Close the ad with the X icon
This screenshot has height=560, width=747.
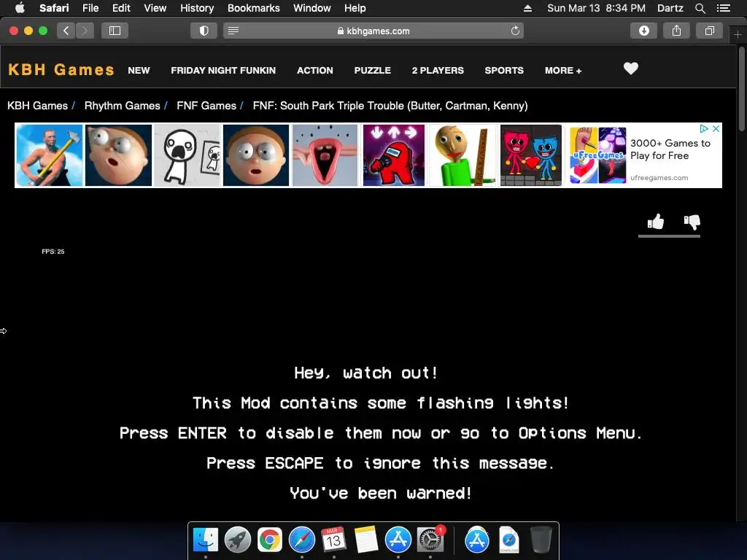coord(716,128)
